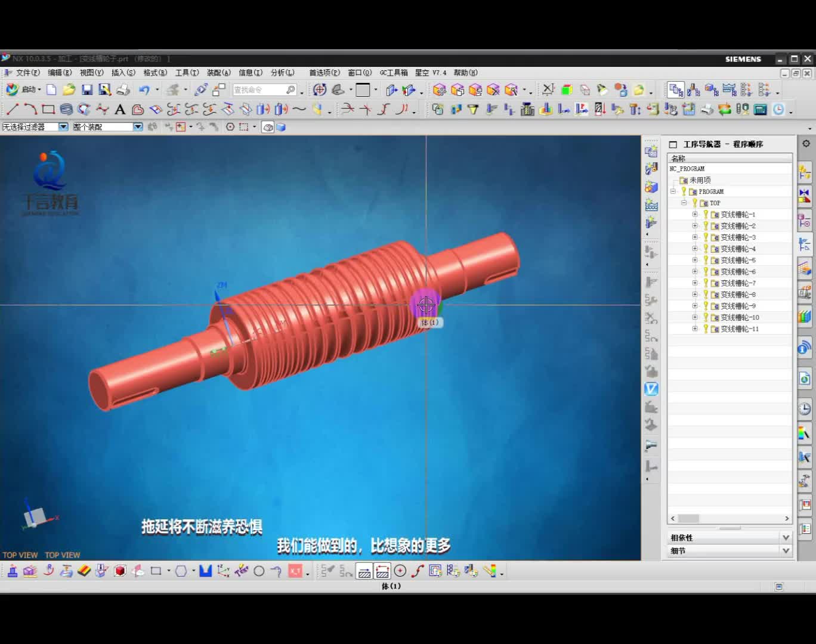Select the Rectangle tool in the curve toolbar

click(48, 109)
